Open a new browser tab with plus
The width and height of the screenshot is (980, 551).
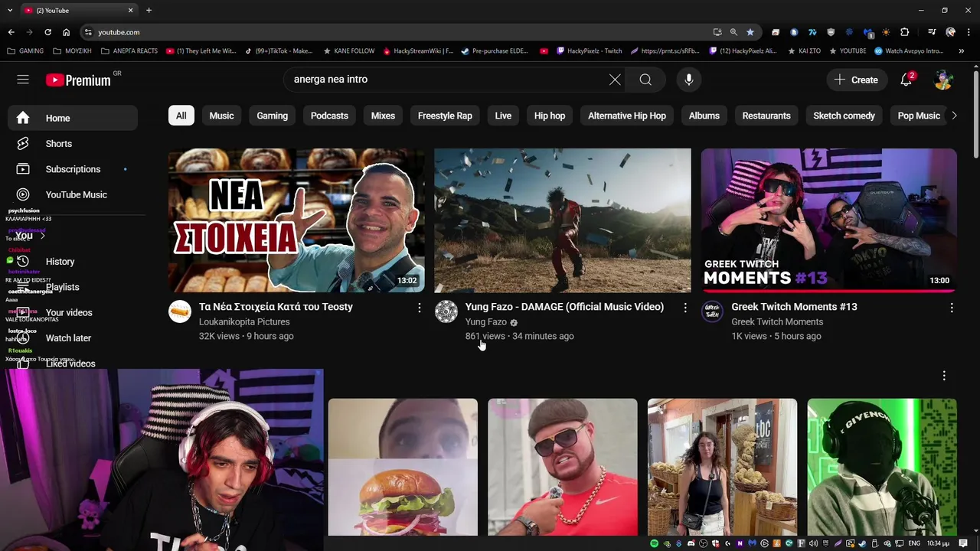click(149, 10)
